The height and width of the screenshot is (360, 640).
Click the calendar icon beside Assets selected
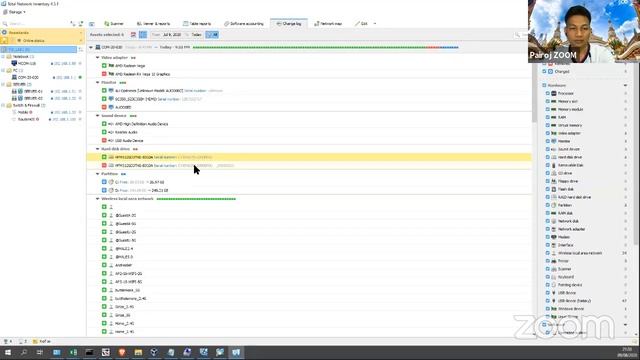[x=133, y=35]
